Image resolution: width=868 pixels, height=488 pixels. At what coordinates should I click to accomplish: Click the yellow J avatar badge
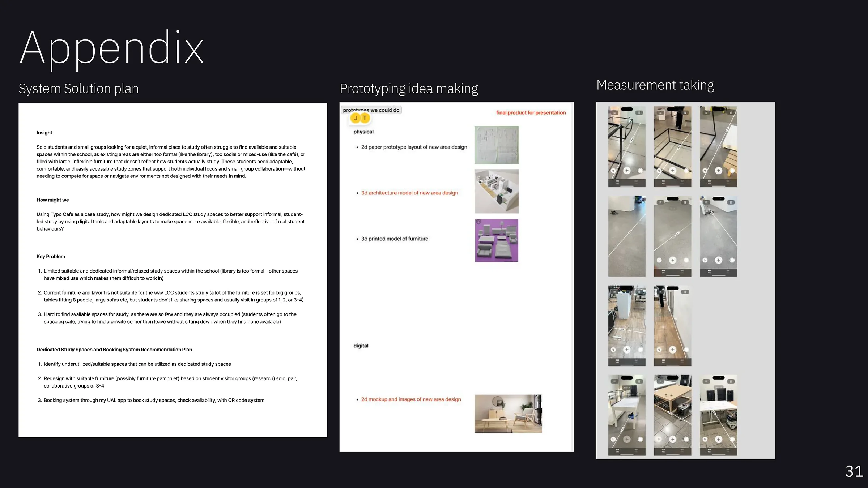[356, 118]
